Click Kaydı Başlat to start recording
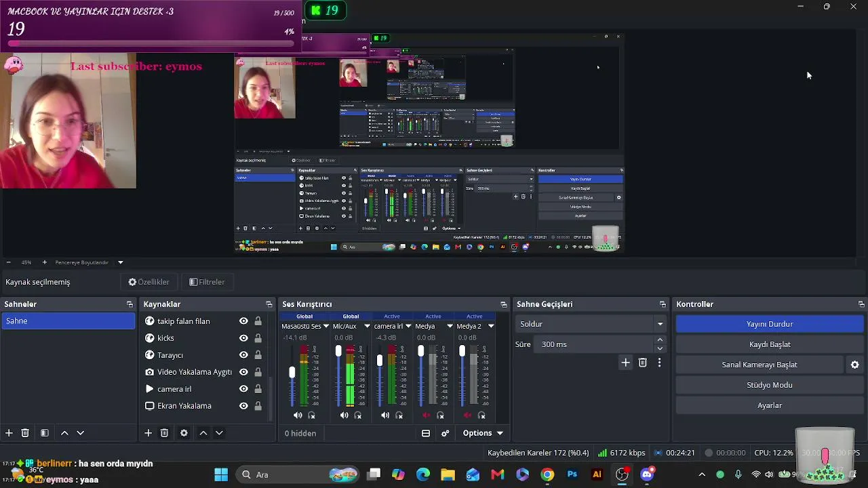The image size is (868, 488). click(x=770, y=344)
